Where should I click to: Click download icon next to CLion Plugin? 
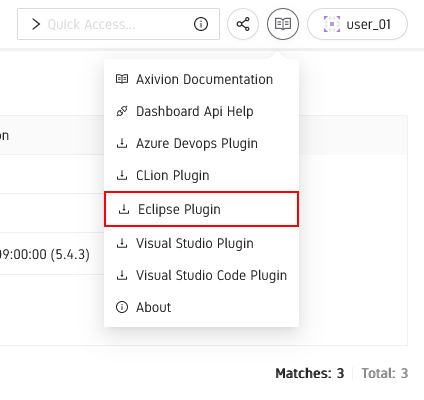pos(122,175)
